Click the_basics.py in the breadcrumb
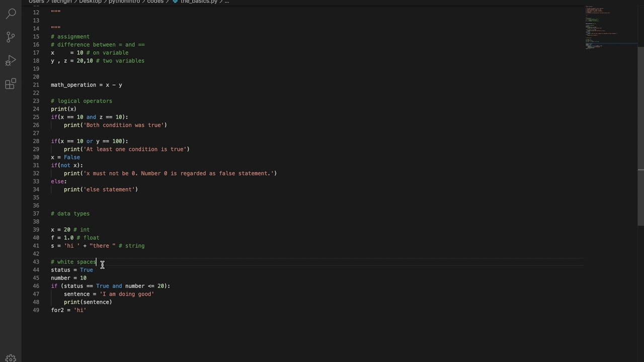Image resolution: width=644 pixels, height=362 pixels. click(x=199, y=2)
